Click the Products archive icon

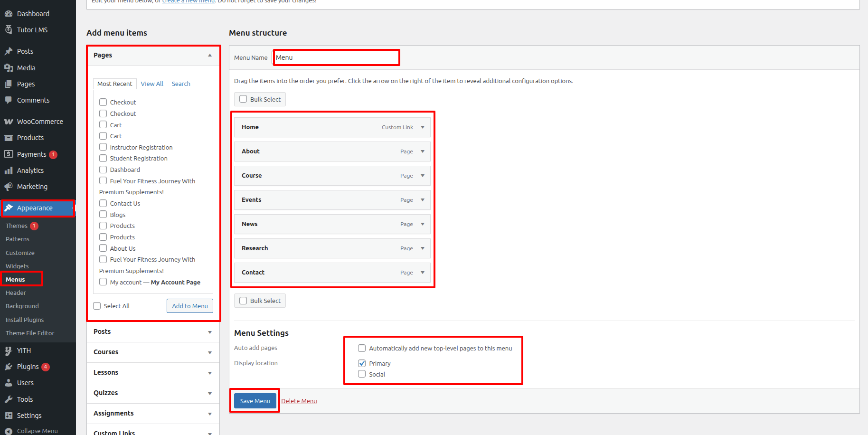click(9, 138)
